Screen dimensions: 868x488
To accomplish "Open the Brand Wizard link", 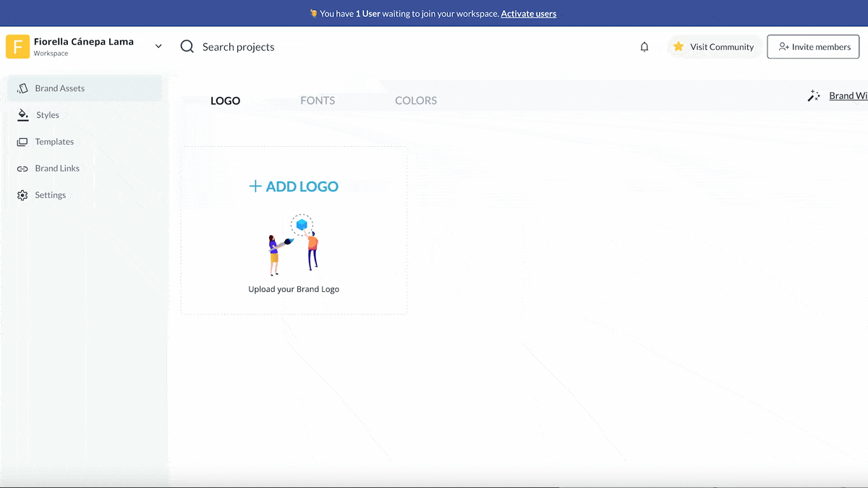I will (x=848, y=95).
